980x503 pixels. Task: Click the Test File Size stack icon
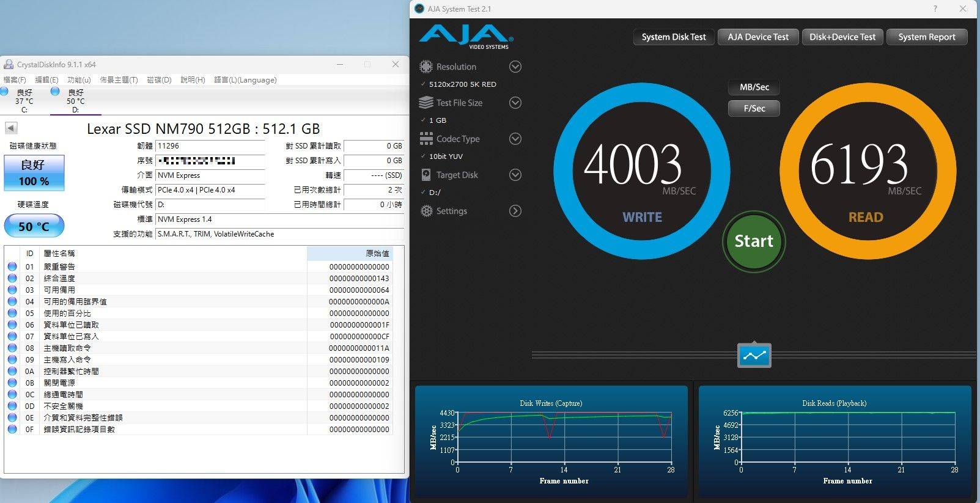point(426,103)
